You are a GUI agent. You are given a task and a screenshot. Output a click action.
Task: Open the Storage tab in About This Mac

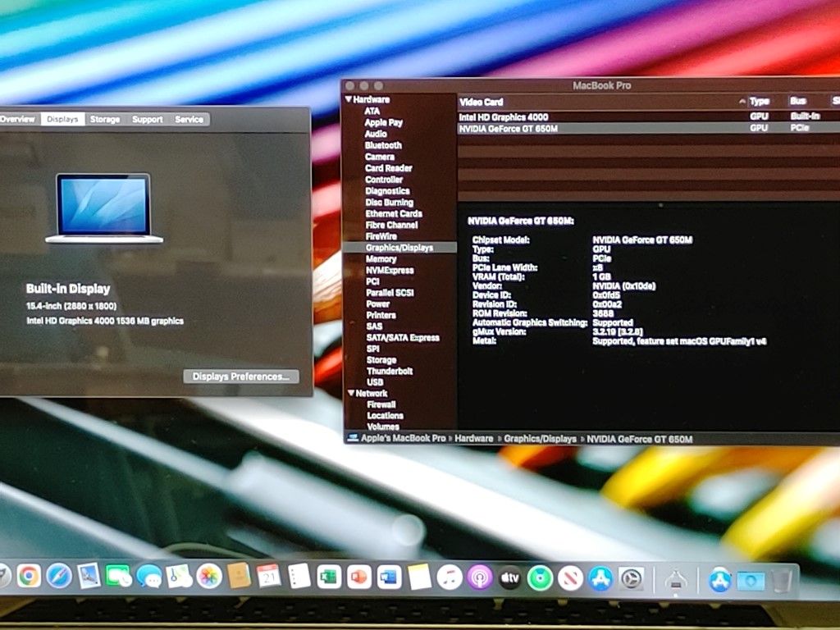point(105,119)
